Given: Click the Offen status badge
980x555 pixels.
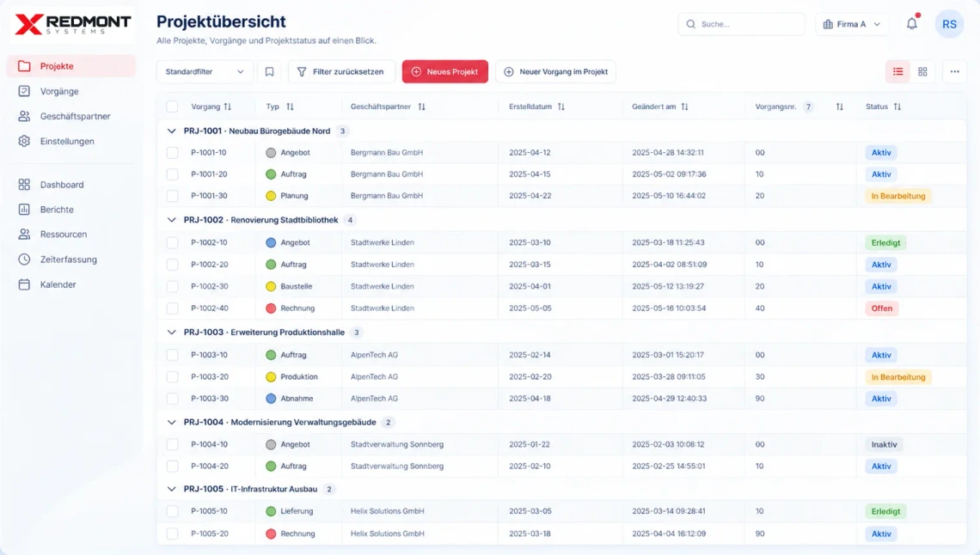Looking at the screenshot, I should pos(882,308).
